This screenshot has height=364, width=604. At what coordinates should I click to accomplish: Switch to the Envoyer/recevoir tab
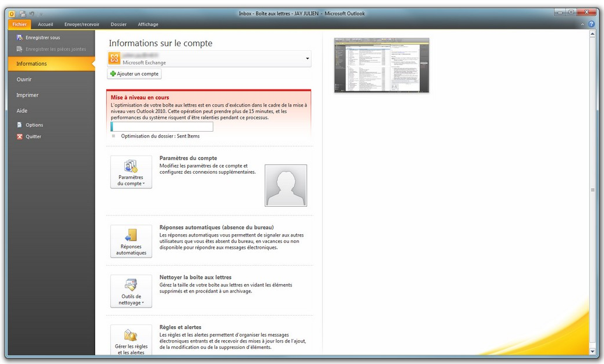(x=82, y=24)
